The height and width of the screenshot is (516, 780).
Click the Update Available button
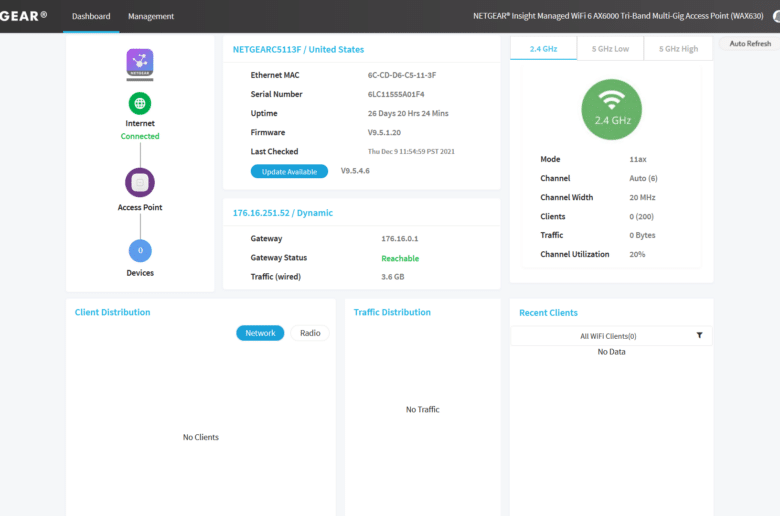289,172
